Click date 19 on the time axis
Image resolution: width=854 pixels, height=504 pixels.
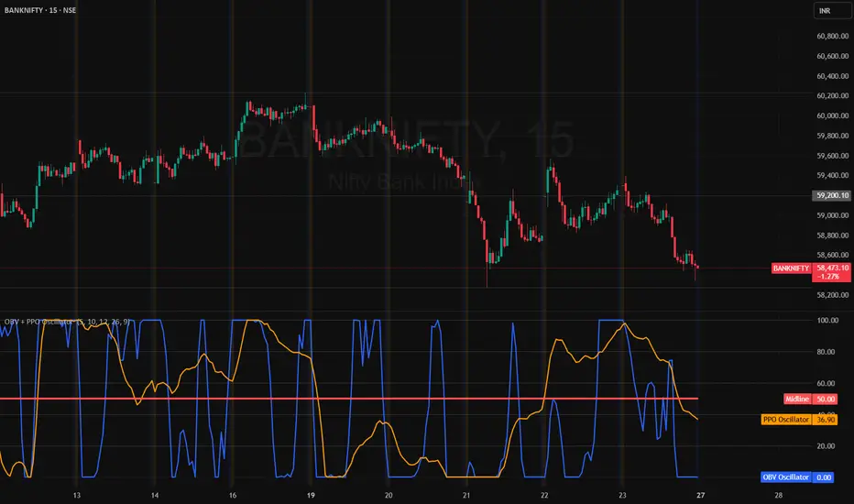pyautogui.click(x=311, y=495)
